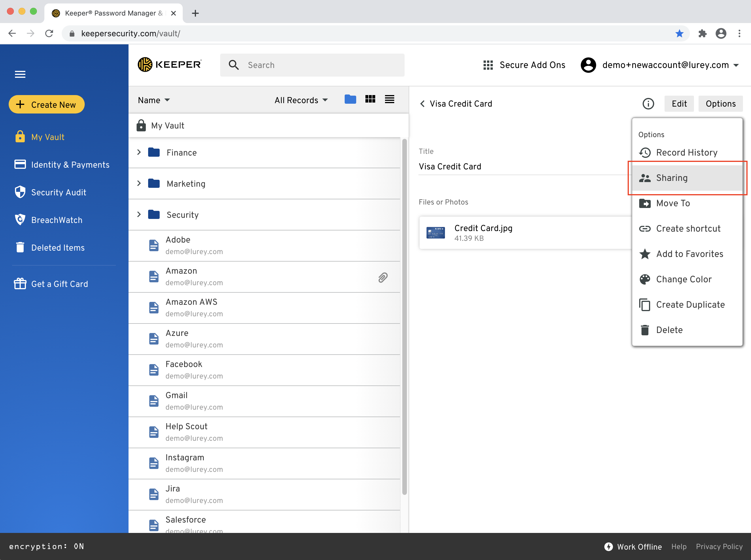Open the All Records filter dropdown
The width and height of the screenshot is (751, 560).
[x=301, y=100]
